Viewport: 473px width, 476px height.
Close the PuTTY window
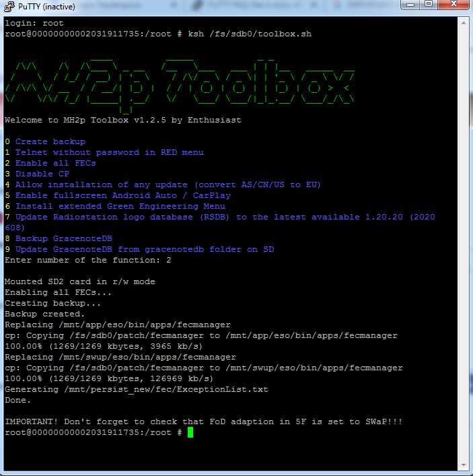point(453,6)
